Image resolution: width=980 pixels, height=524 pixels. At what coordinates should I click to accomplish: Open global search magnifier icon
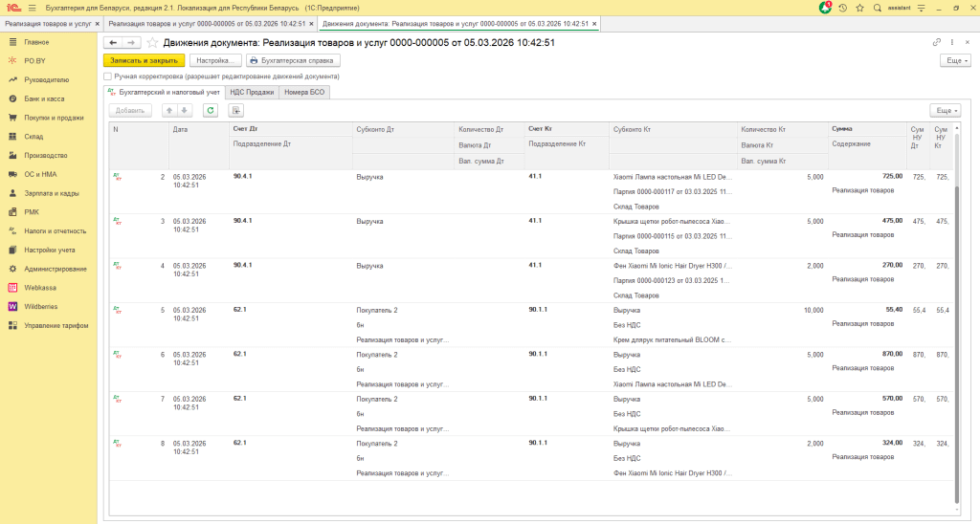pos(878,8)
